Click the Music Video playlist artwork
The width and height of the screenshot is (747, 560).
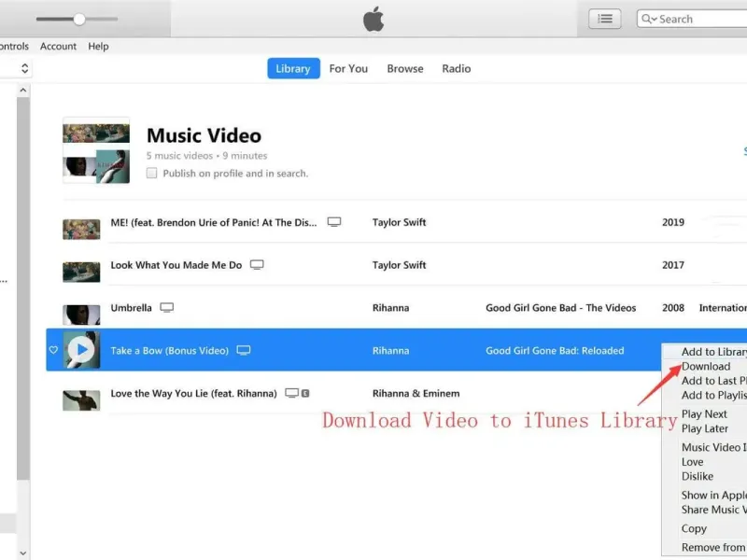96,150
